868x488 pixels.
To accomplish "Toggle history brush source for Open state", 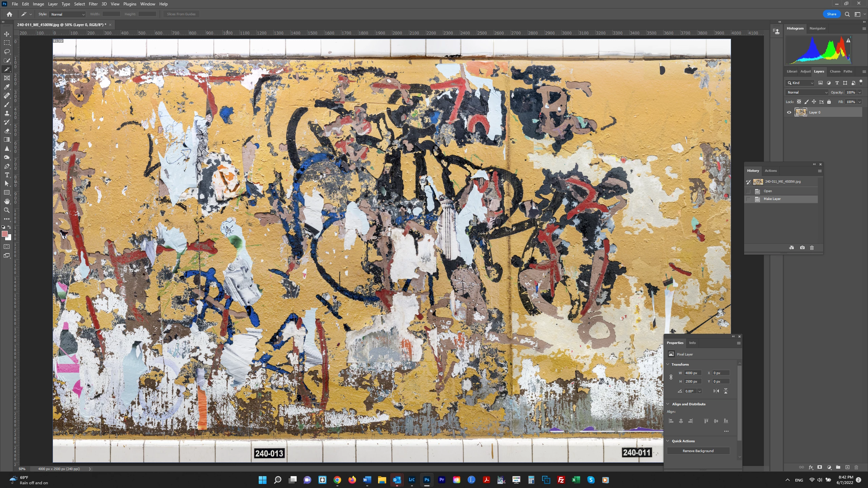I will pos(748,191).
